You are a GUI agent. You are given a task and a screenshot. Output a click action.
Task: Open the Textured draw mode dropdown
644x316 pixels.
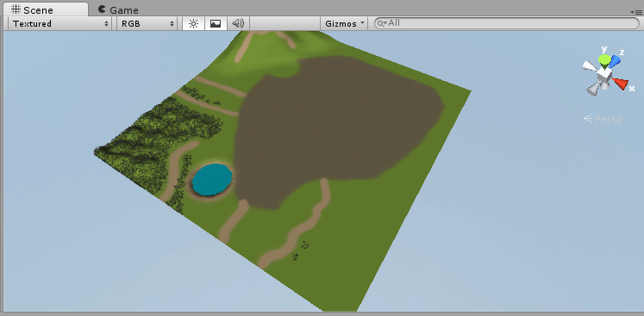tap(60, 24)
